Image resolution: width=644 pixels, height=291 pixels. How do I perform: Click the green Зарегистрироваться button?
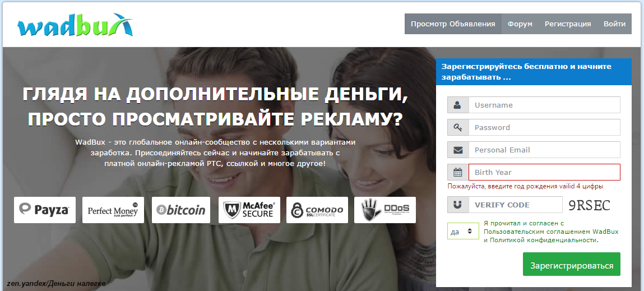click(x=572, y=265)
